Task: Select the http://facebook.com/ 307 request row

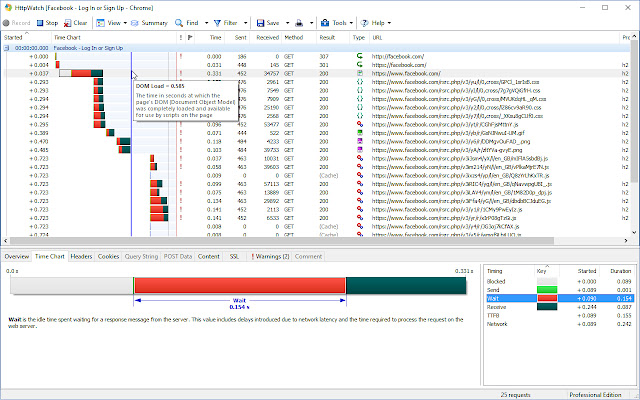Action: coord(400,56)
